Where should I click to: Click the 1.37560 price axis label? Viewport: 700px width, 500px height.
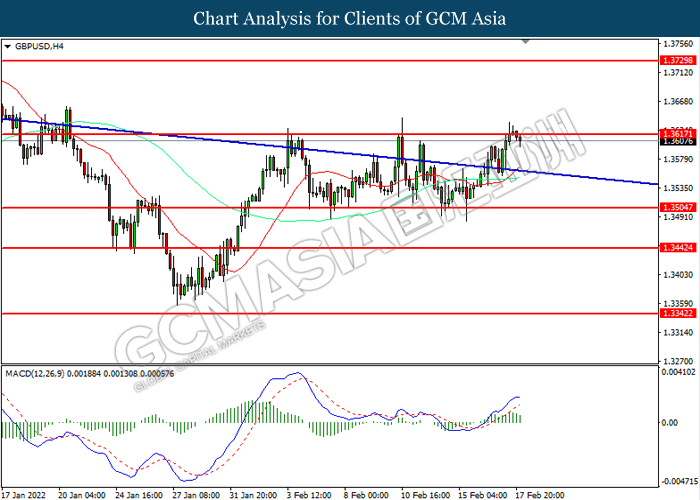[678, 44]
